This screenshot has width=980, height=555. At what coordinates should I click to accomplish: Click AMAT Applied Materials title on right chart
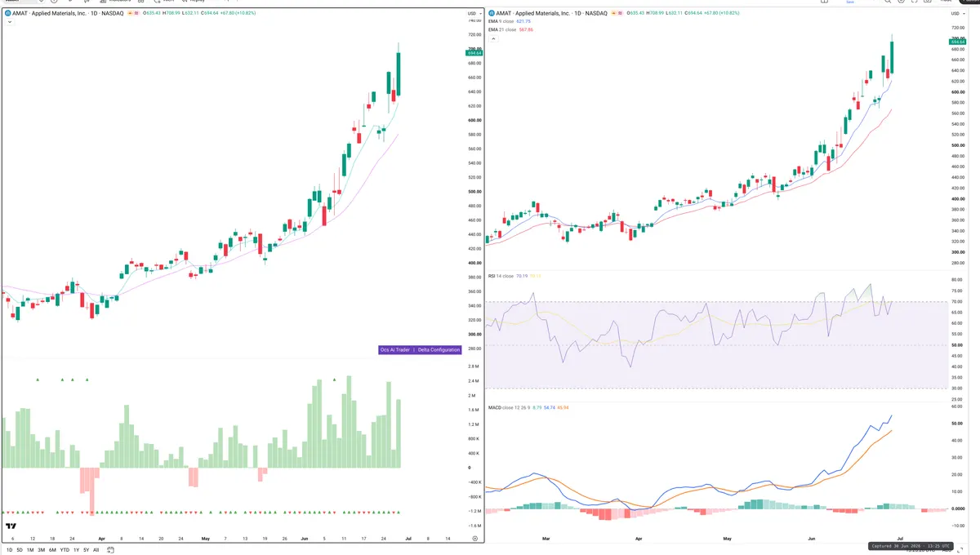551,14
